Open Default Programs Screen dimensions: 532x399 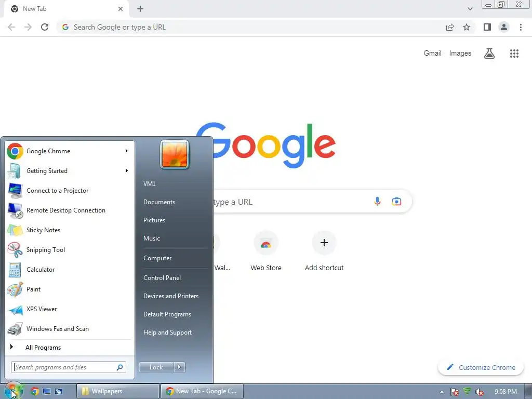pos(167,314)
